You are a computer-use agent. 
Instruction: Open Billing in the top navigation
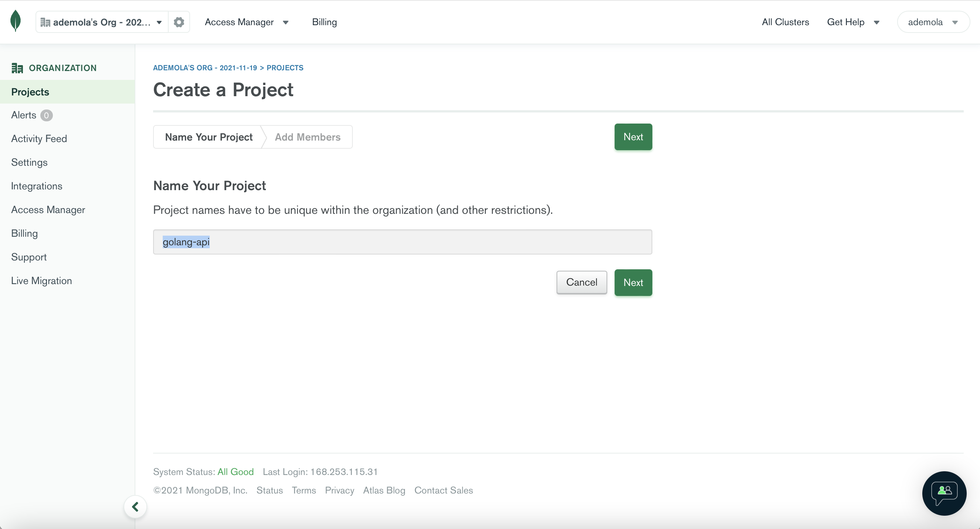point(325,22)
